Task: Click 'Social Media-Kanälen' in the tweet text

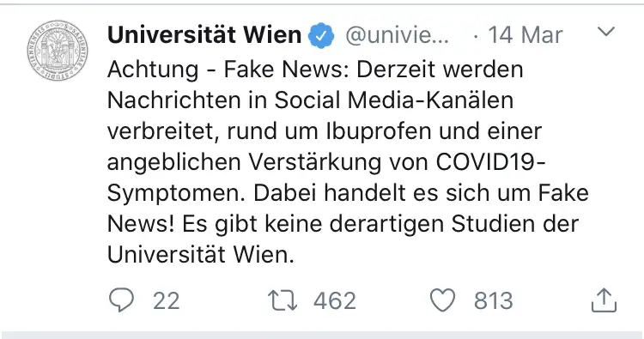Action: point(393,100)
